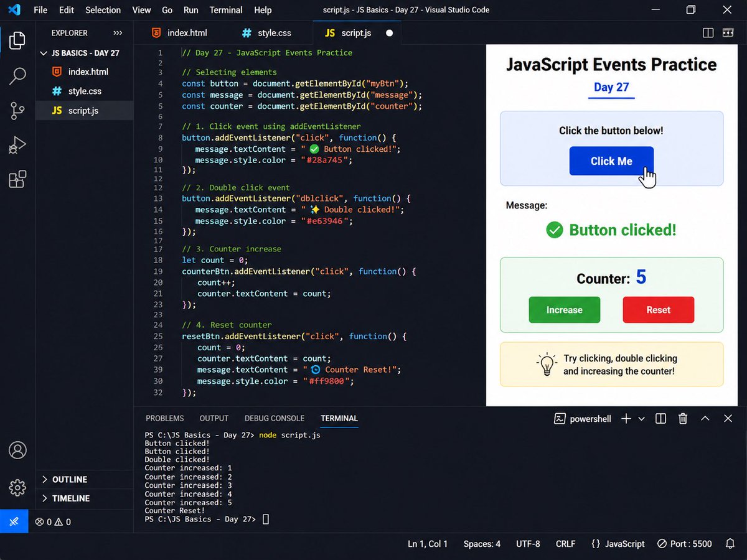Viewport: 747px width, 560px height.
Task: Select language mode JavaScript in status bar
Action: coord(618,544)
